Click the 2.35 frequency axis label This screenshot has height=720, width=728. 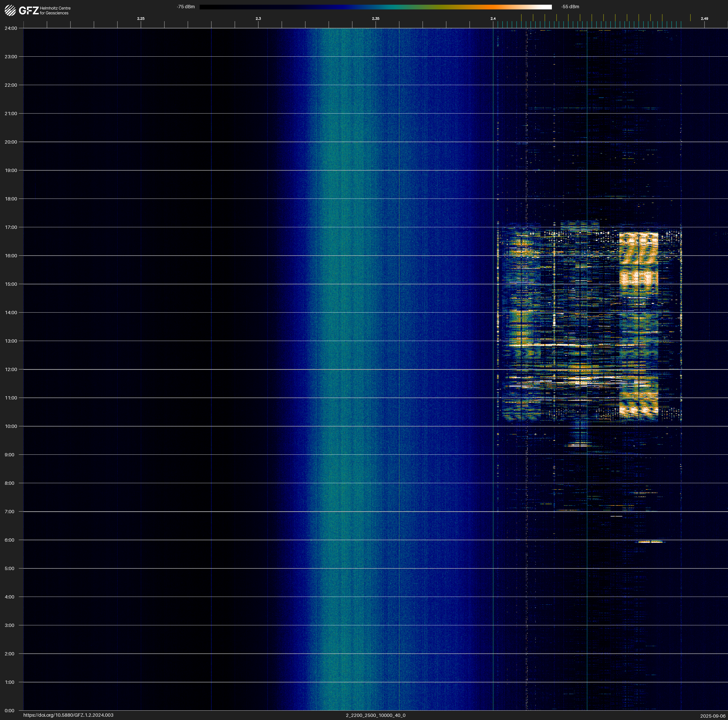click(375, 19)
